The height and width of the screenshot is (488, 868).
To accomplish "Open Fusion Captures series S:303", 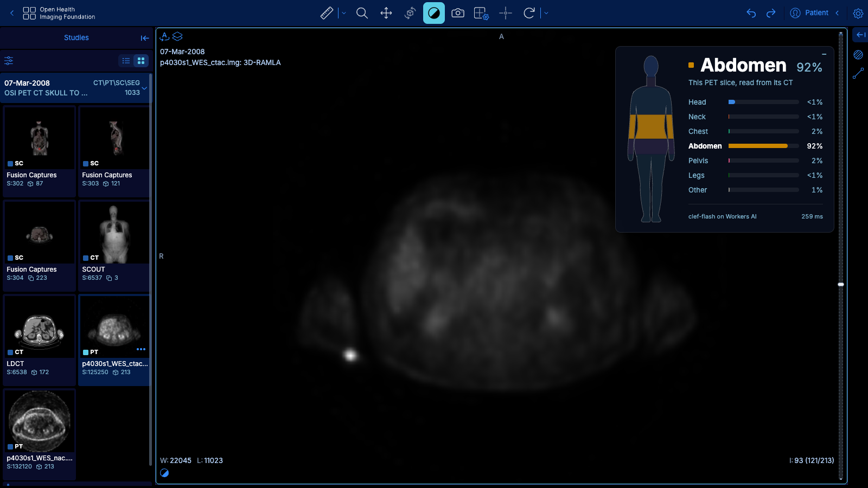I will [x=114, y=151].
